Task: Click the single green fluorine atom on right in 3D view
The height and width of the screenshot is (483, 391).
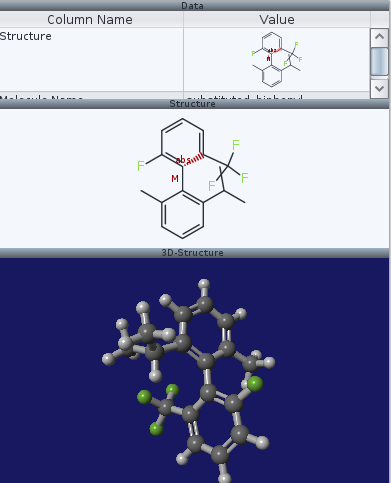Action: pyautogui.click(x=255, y=384)
